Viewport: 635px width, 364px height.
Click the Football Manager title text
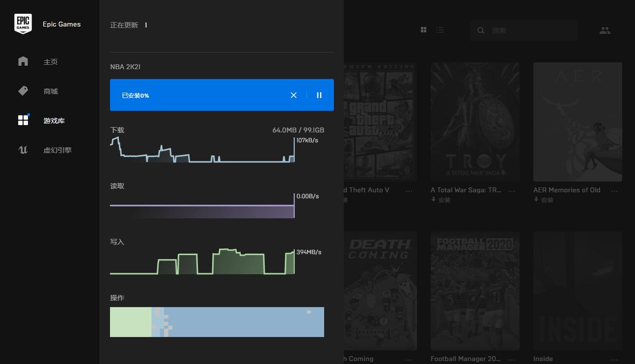465,359
